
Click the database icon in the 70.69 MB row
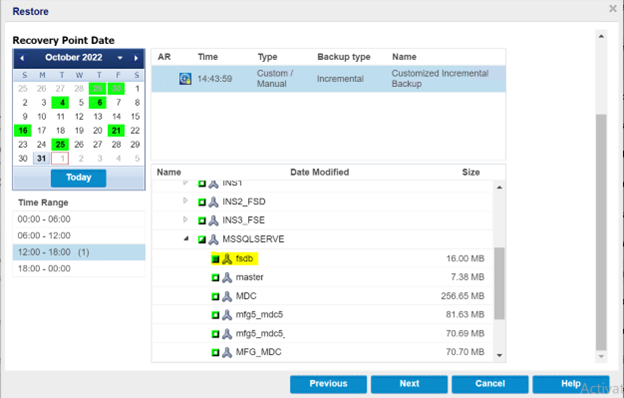click(227, 334)
